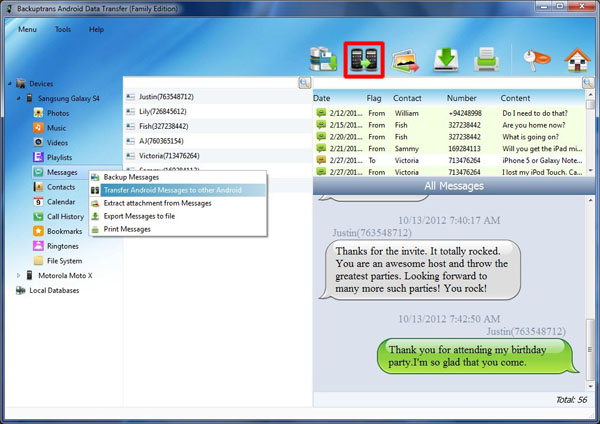The height and width of the screenshot is (424, 600).
Task: Expand the Motorola Moto X node
Action: coord(18,276)
